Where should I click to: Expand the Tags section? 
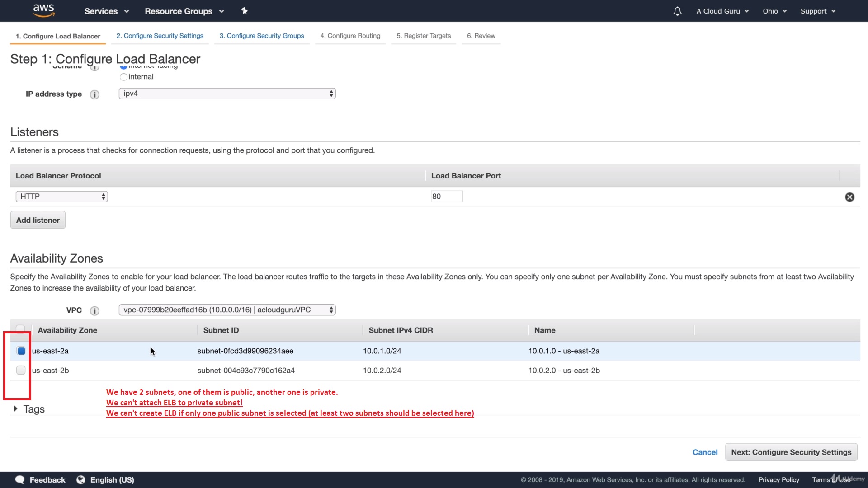coord(16,409)
